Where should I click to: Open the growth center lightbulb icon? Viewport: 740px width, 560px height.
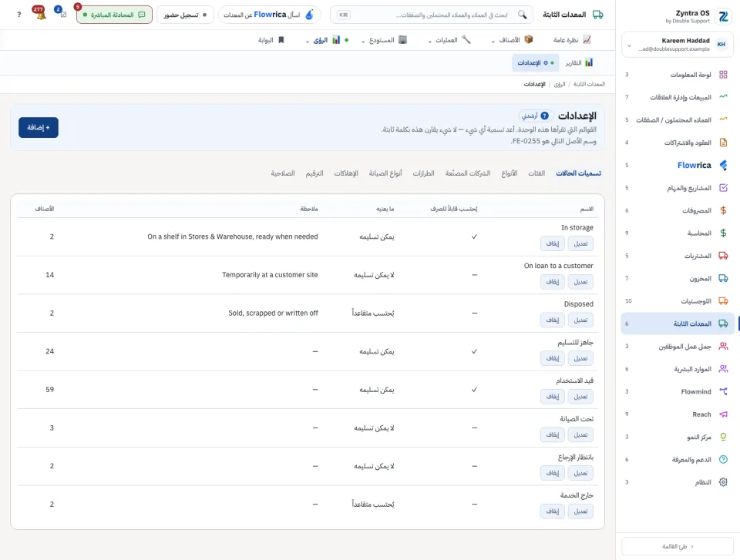point(723,437)
